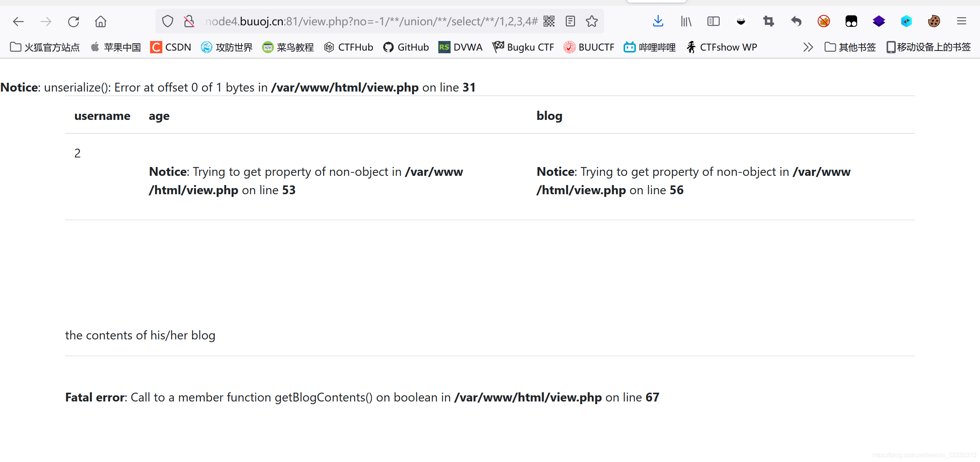This screenshot has width=980, height=462.
Task: Open the BUUCTF bookmark
Action: point(589,48)
